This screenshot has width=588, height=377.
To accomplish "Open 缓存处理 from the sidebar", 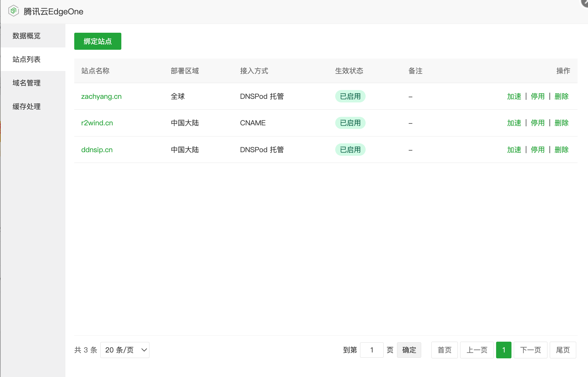I will coord(26,106).
